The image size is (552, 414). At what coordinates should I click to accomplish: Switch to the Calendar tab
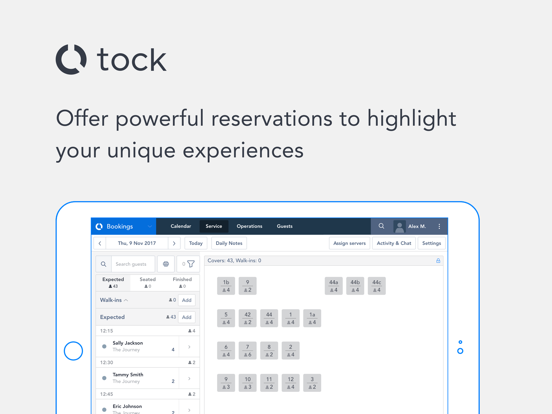(181, 226)
